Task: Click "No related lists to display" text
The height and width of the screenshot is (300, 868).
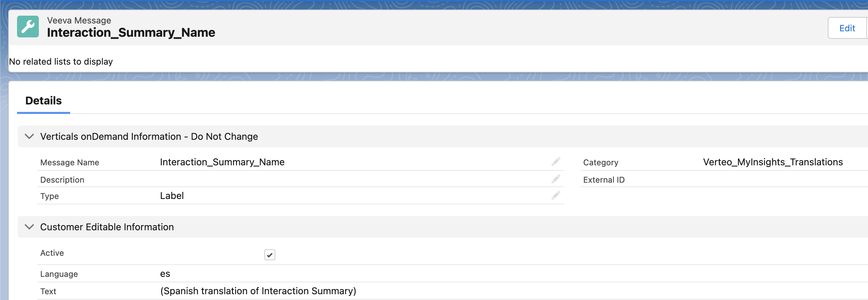Action: [x=61, y=62]
